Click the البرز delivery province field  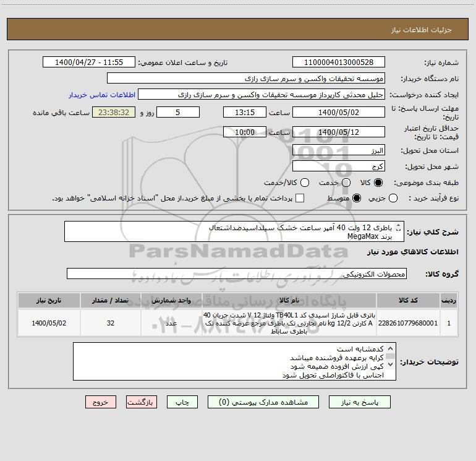click(339, 150)
